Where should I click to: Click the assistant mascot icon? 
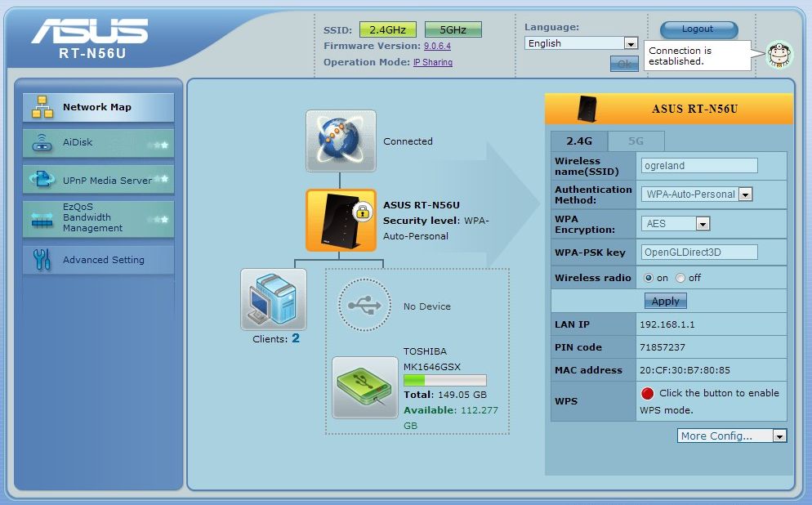779,55
